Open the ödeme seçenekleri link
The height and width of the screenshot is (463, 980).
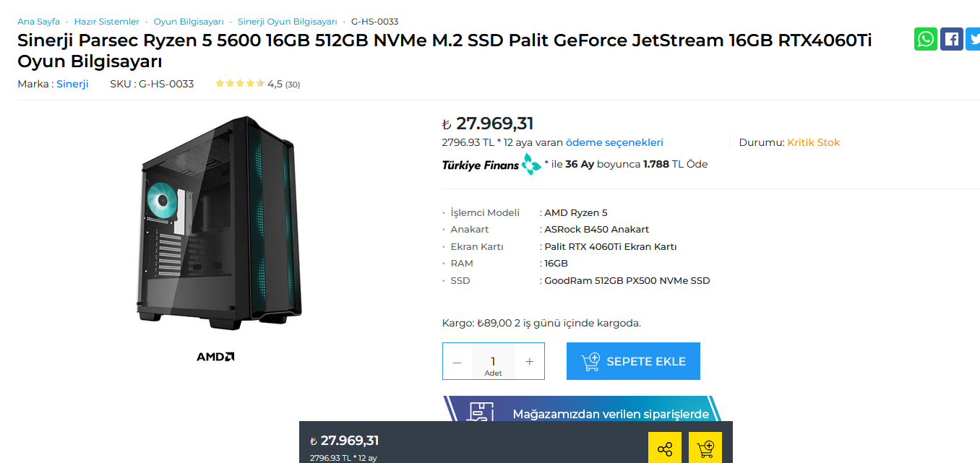click(x=614, y=143)
